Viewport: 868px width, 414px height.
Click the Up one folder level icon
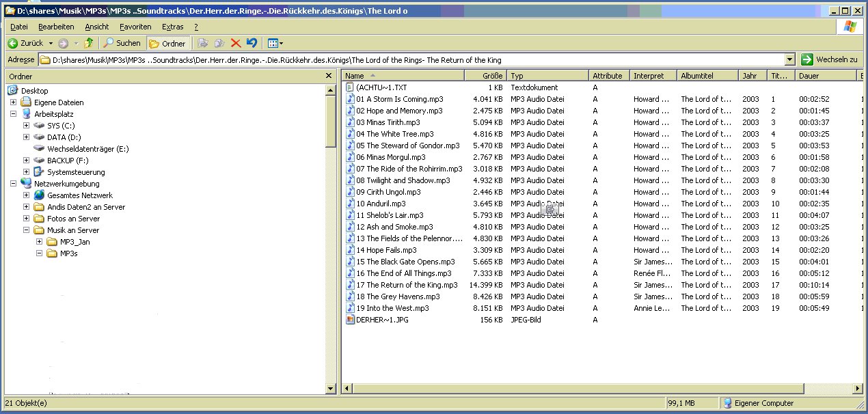point(88,43)
